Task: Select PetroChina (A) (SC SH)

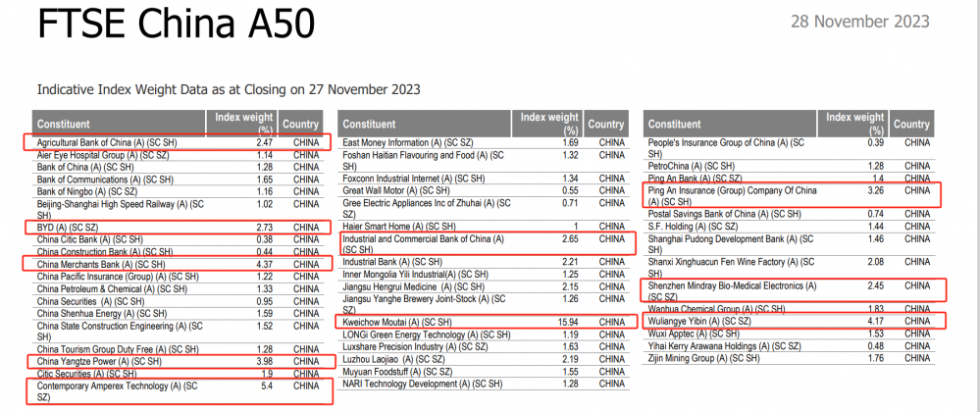Action: [x=692, y=167]
